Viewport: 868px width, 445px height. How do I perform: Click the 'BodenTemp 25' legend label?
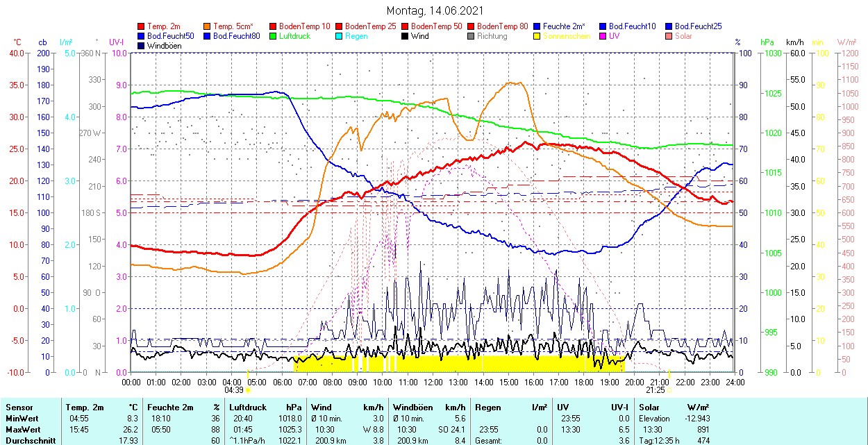[x=371, y=26]
